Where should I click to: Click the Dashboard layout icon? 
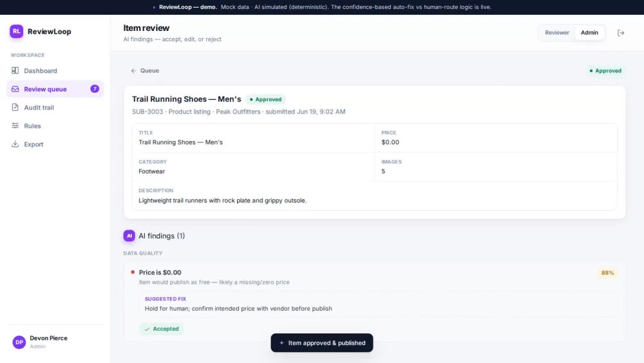click(x=15, y=70)
